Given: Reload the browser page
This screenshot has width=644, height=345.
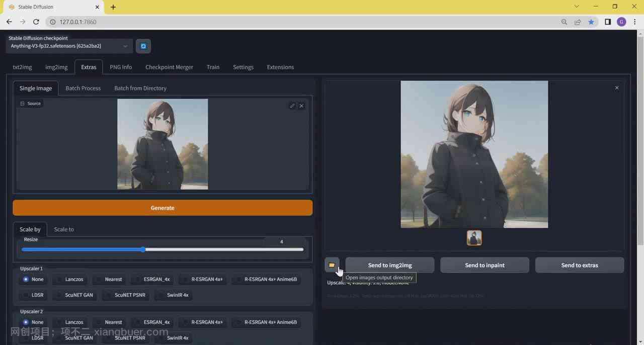Looking at the screenshot, I should point(36,22).
